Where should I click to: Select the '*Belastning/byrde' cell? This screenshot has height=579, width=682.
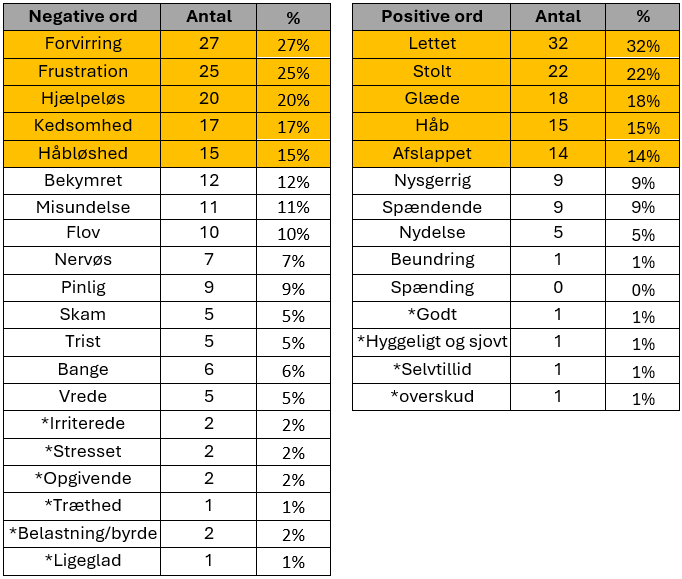(x=83, y=533)
